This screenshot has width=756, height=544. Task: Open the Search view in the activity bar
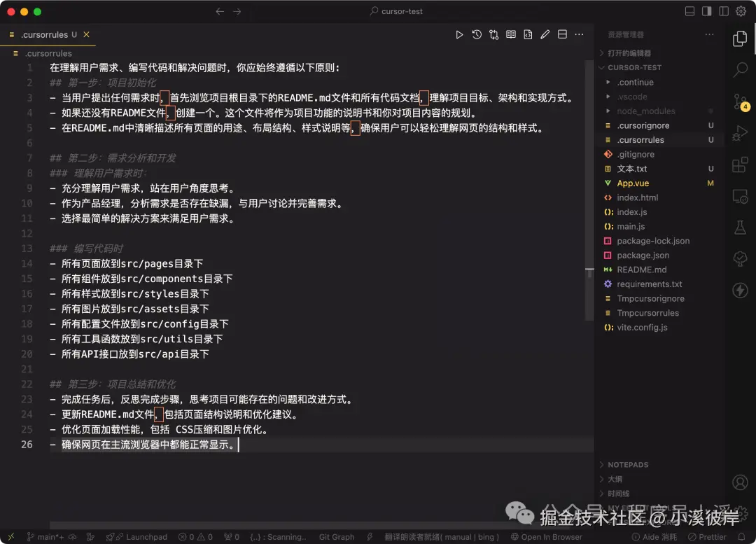point(740,69)
